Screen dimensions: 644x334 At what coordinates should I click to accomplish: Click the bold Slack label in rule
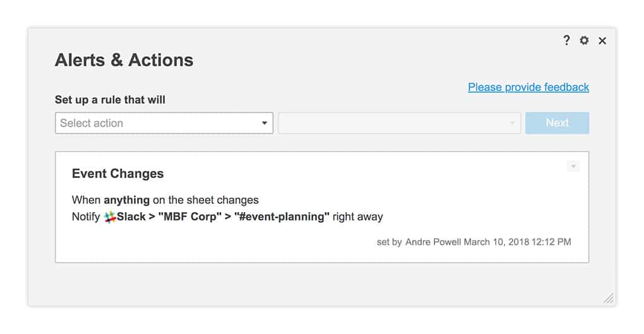point(131,217)
